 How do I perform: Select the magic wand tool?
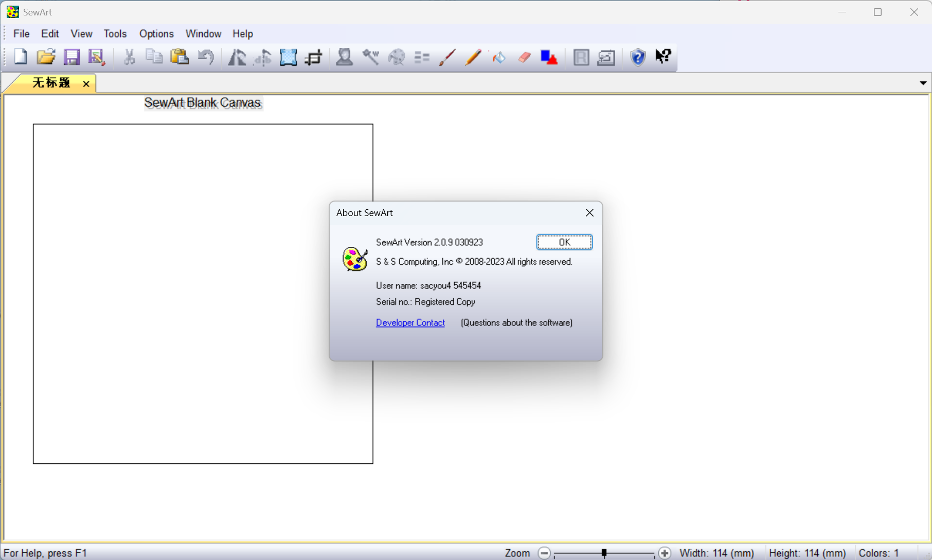370,57
